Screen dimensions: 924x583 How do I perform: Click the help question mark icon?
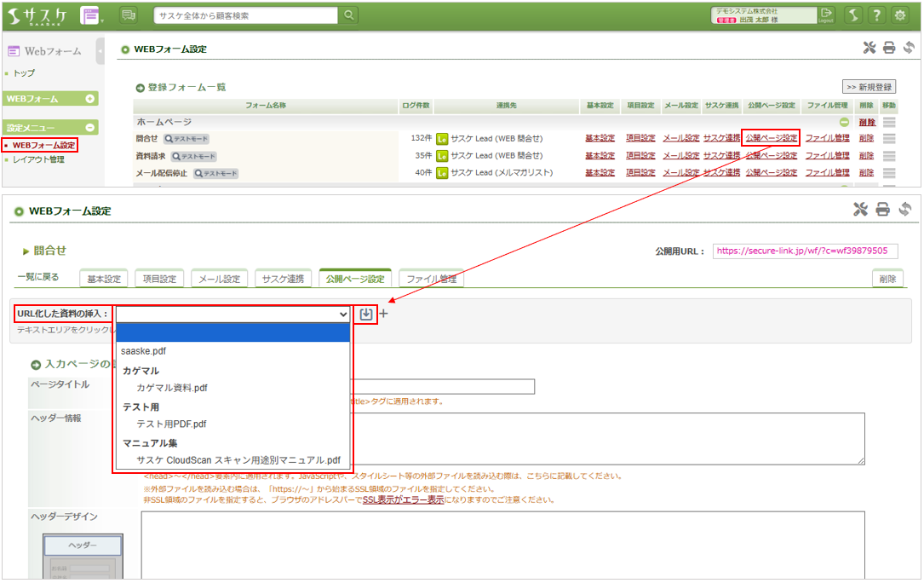click(x=875, y=15)
